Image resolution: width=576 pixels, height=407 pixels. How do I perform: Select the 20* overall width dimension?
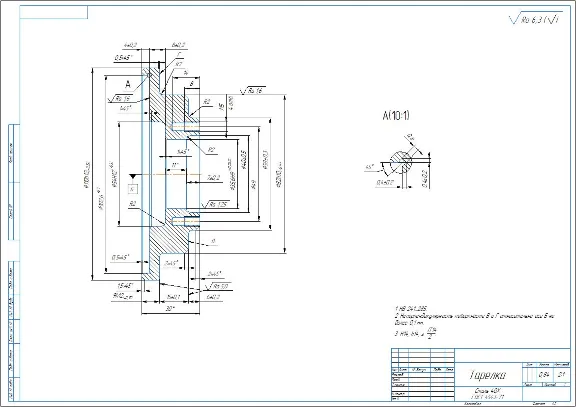coord(170,309)
